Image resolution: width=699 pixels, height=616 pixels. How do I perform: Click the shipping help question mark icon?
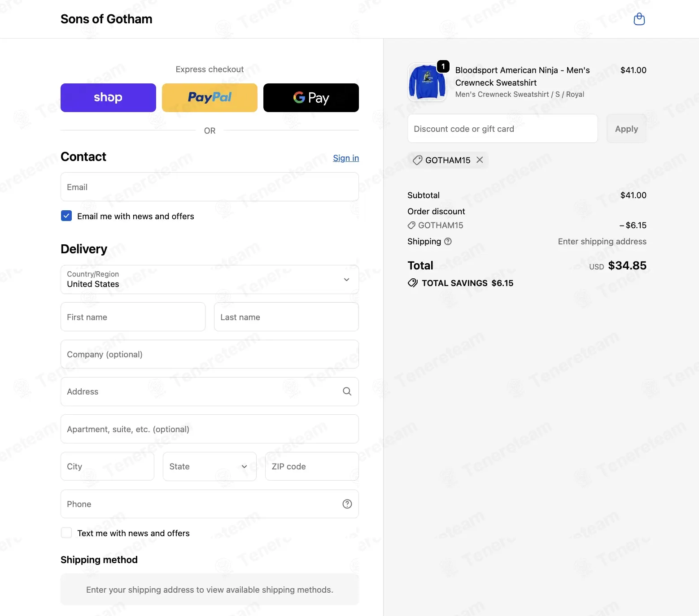[x=448, y=242]
